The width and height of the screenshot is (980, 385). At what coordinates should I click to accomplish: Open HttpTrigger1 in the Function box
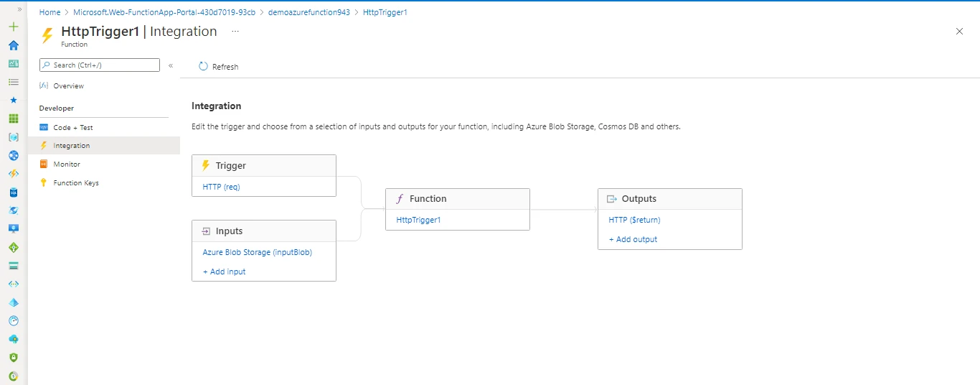click(419, 220)
